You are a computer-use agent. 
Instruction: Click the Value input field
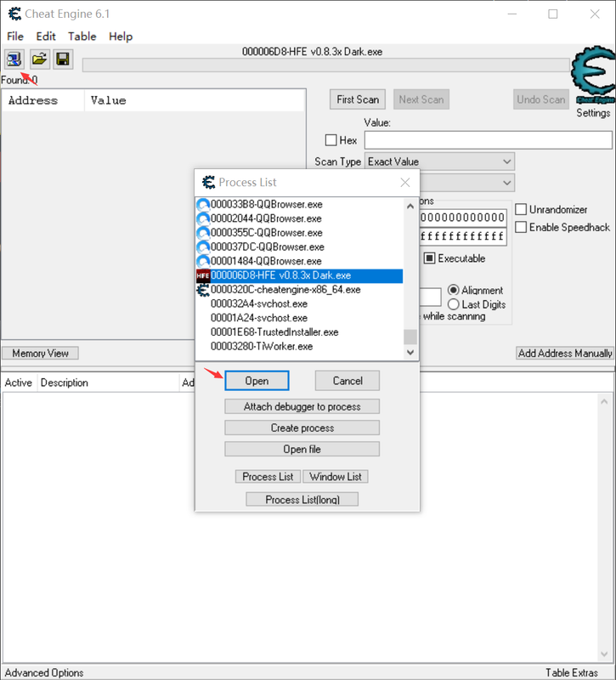click(488, 140)
